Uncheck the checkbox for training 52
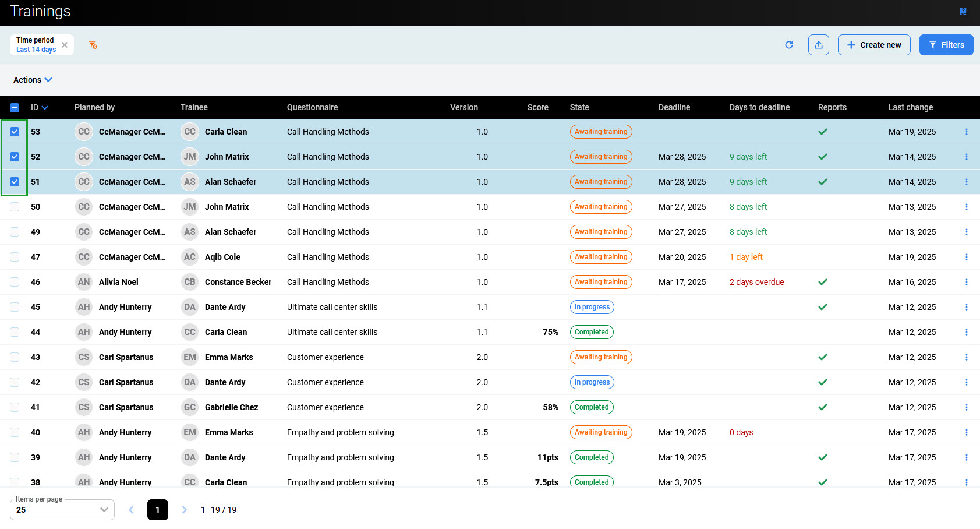The image size is (980, 529). click(x=15, y=157)
